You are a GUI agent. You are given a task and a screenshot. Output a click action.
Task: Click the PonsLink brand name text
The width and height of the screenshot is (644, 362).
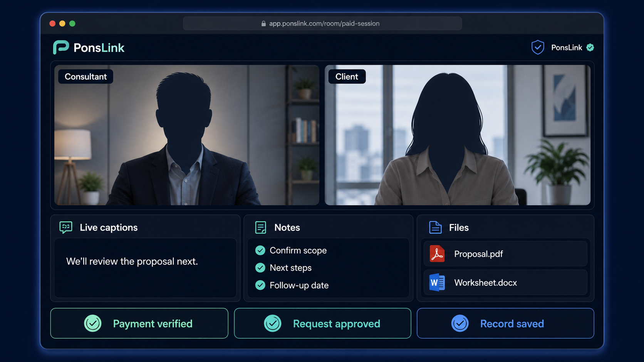coord(99,48)
